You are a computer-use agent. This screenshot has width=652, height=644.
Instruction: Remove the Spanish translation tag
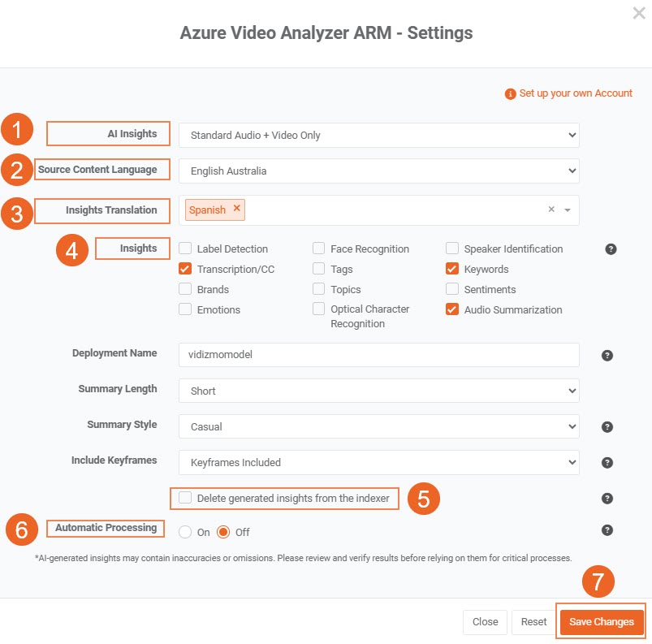(237, 209)
